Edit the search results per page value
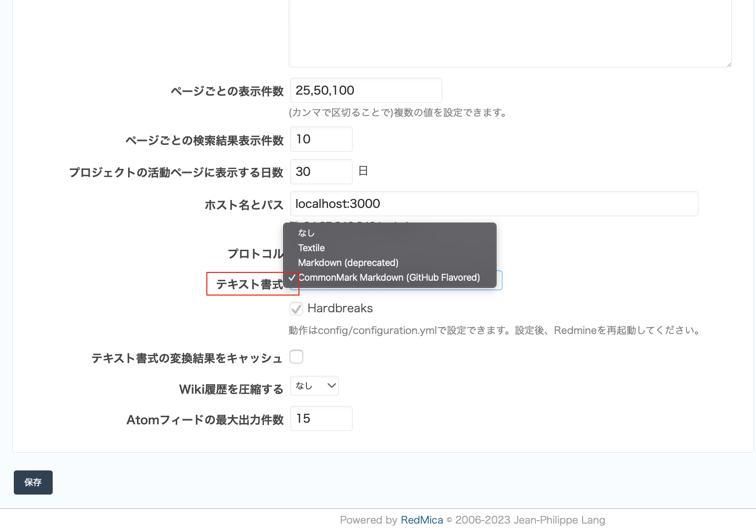The width and height of the screenshot is (756, 532). point(321,139)
